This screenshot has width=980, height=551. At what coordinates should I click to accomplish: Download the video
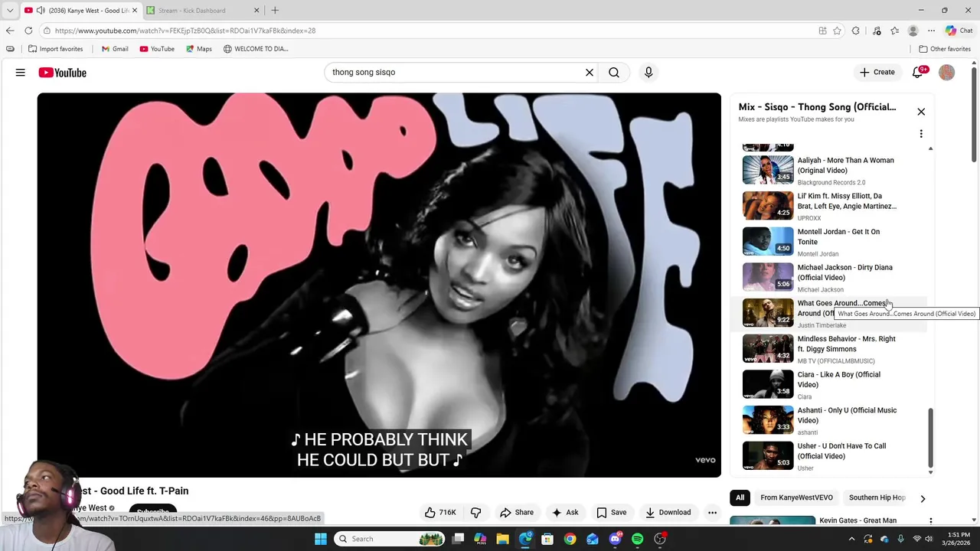point(668,513)
